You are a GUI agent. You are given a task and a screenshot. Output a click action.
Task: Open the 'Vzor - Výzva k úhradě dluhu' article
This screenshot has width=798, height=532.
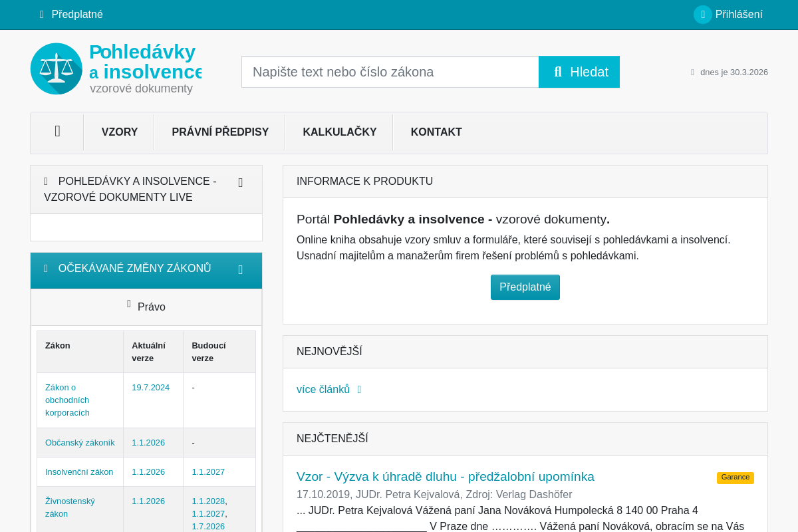click(x=445, y=476)
